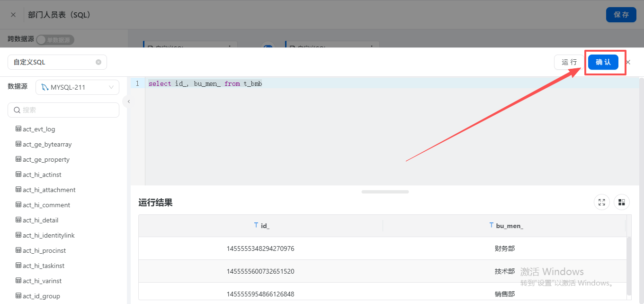Click the table icon beside act_ge_property
644x304 pixels.
pos(18,159)
